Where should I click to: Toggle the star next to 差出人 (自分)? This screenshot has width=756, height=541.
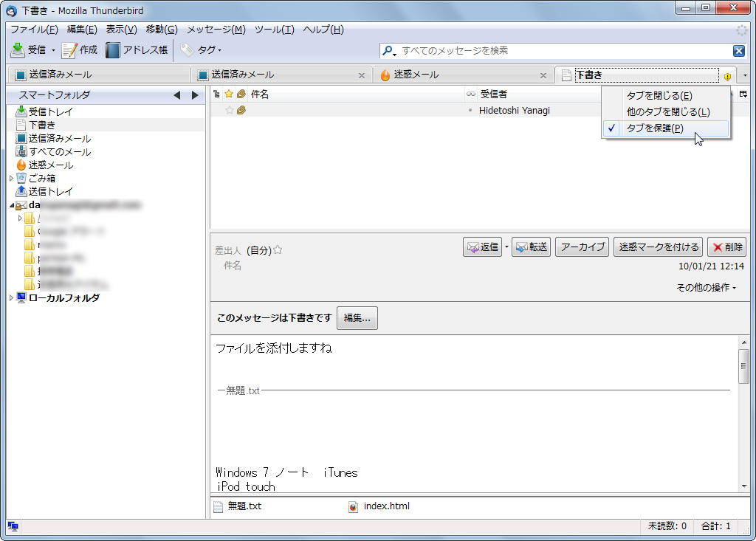point(277,249)
